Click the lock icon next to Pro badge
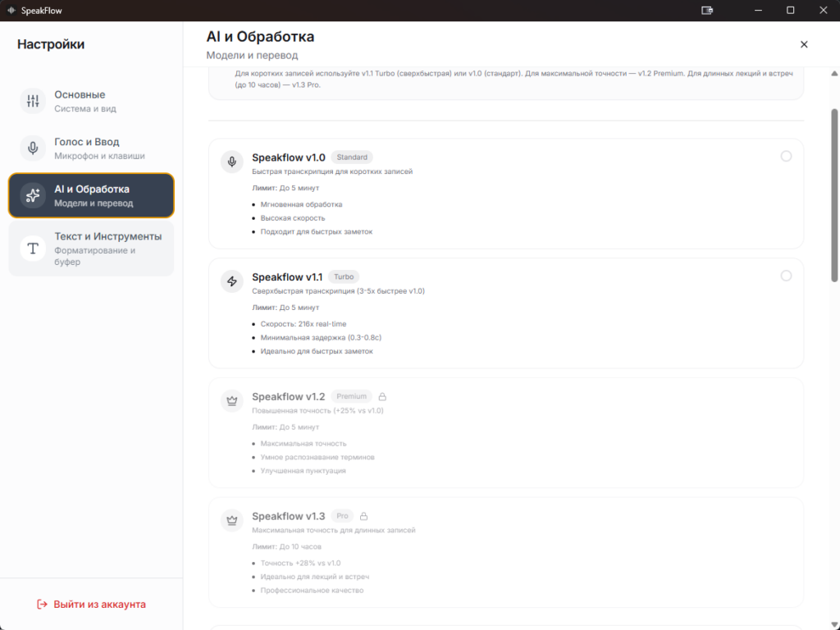The image size is (840, 630). [x=363, y=516]
